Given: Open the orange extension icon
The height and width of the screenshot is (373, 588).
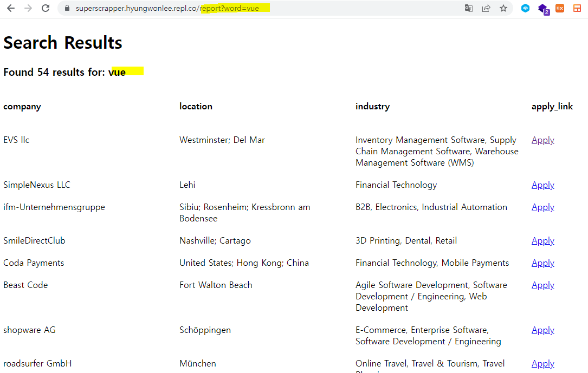Looking at the screenshot, I should (560, 8).
